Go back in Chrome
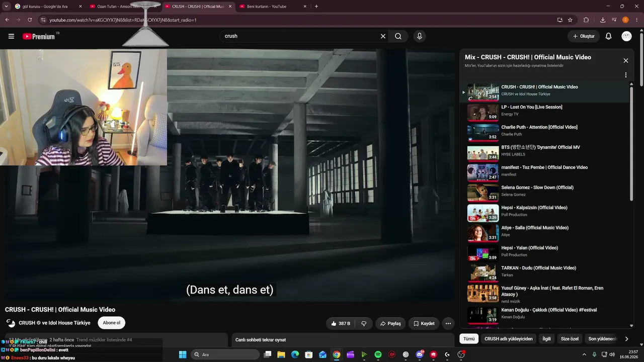The height and width of the screenshot is (362, 644). click(x=7, y=20)
